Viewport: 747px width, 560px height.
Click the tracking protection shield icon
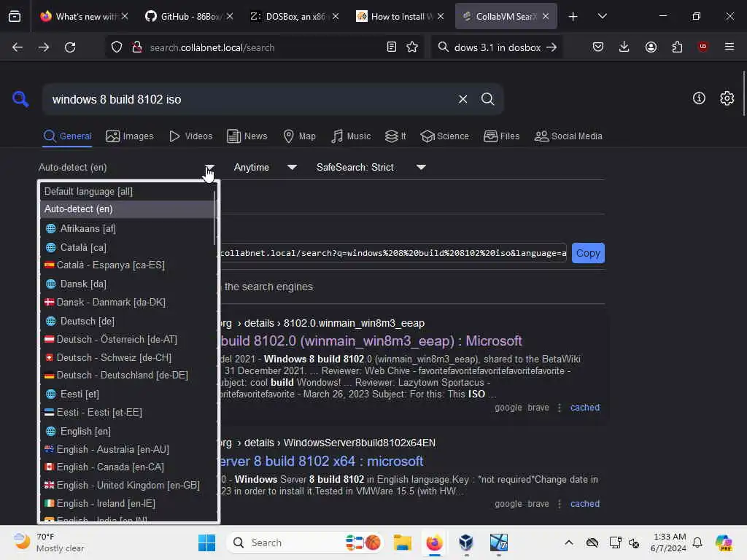click(x=117, y=47)
